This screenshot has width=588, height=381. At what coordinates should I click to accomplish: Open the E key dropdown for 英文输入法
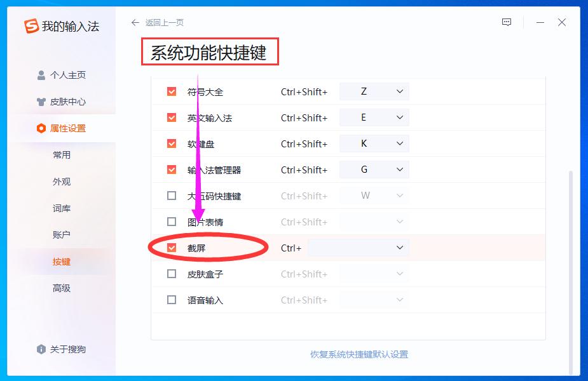(400, 117)
